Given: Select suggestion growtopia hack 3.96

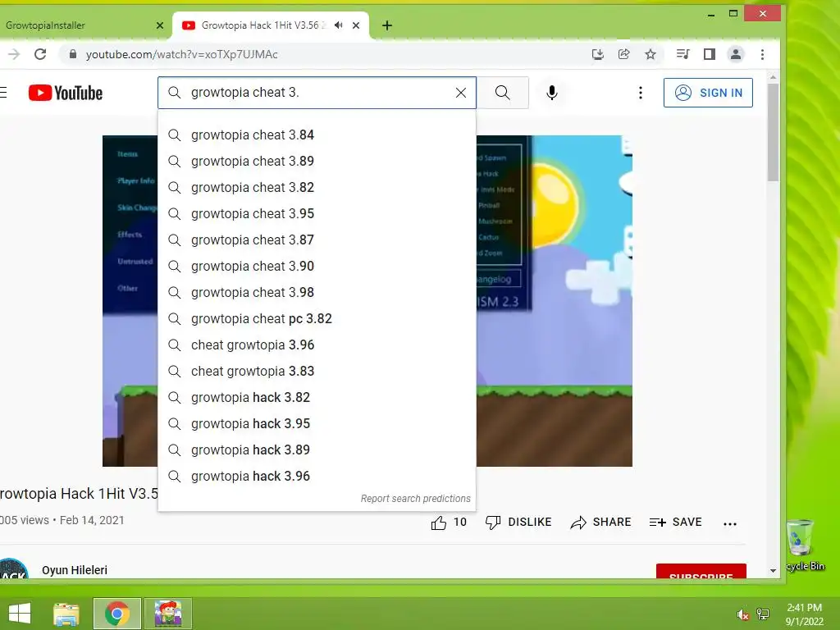Looking at the screenshot, I should point(317,477).
